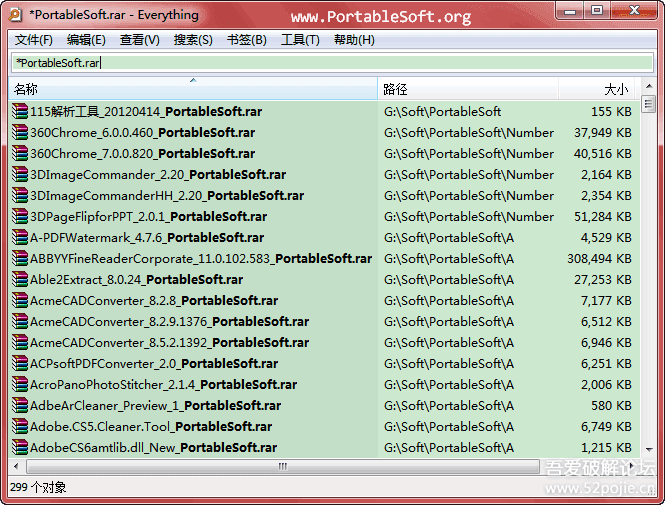
Task: Select the icon next to Adobe.CS5.Cleaner.Tool
Action: click(x=20, y=427)
